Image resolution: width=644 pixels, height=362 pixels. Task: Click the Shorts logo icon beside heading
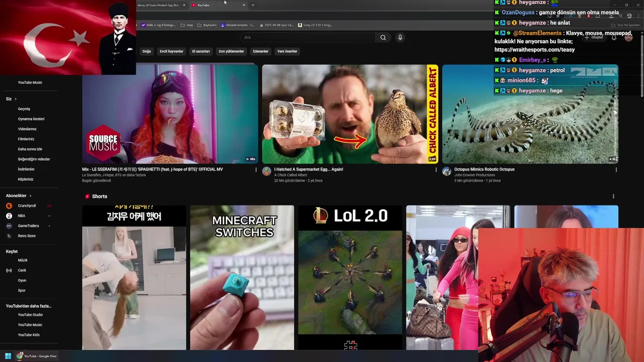coord(88,197)
